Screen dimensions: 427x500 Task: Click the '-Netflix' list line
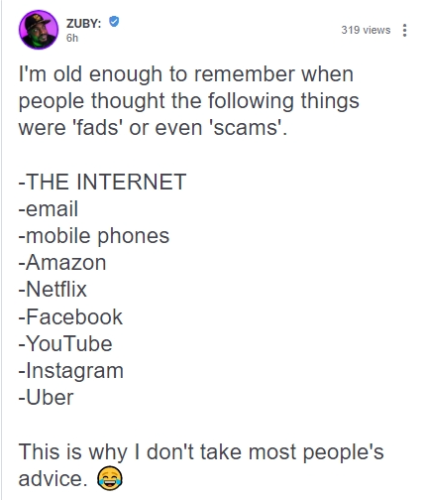click(53, 289)
